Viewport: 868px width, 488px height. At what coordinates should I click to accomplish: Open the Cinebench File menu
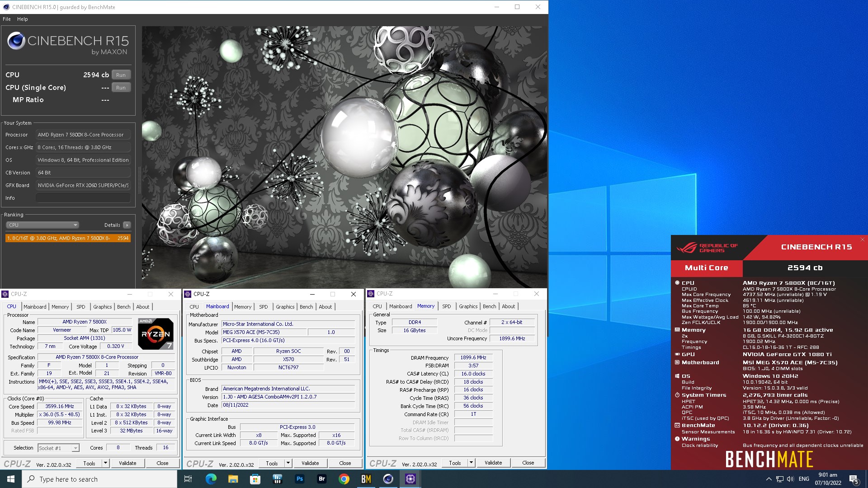point(7,19)
